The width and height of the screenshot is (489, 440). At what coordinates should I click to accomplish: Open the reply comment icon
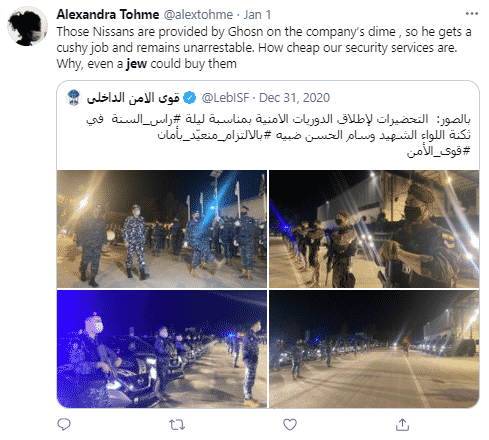[x=64, y=424]
